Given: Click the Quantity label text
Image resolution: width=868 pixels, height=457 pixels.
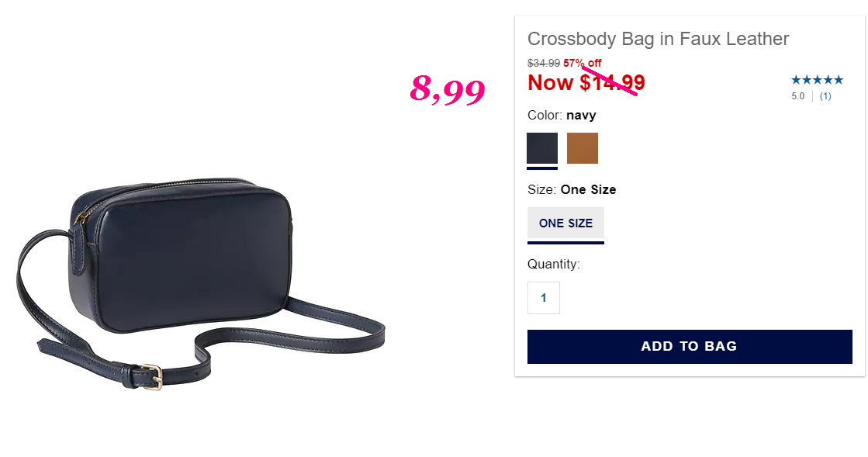Looking at the screenshot, I should 554,265.
